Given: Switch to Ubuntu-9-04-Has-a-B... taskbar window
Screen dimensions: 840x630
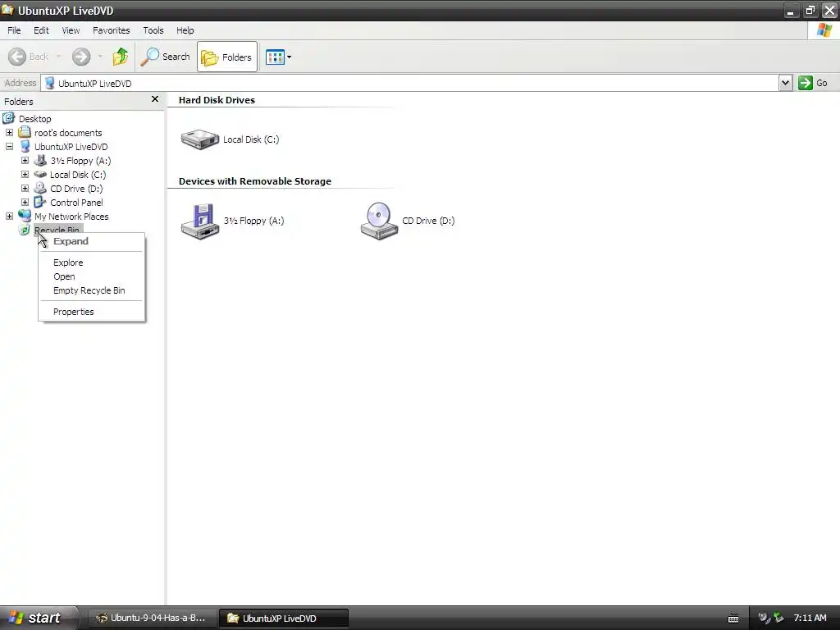Looking at the screenshot, I should click(152, 618).
